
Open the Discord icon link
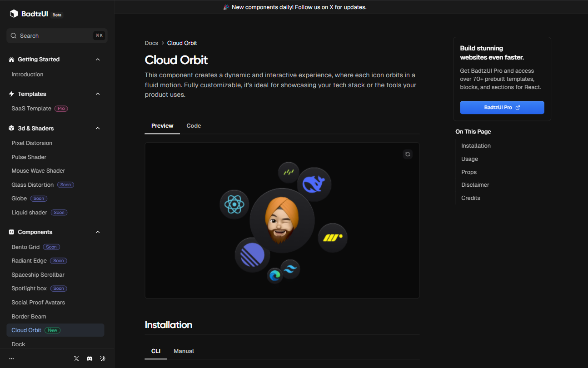coord(90,358)
